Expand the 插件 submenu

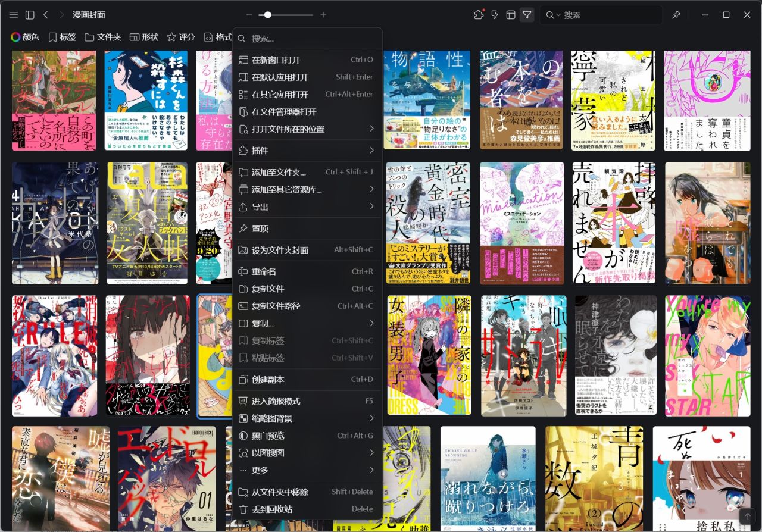tap(307, 151)
